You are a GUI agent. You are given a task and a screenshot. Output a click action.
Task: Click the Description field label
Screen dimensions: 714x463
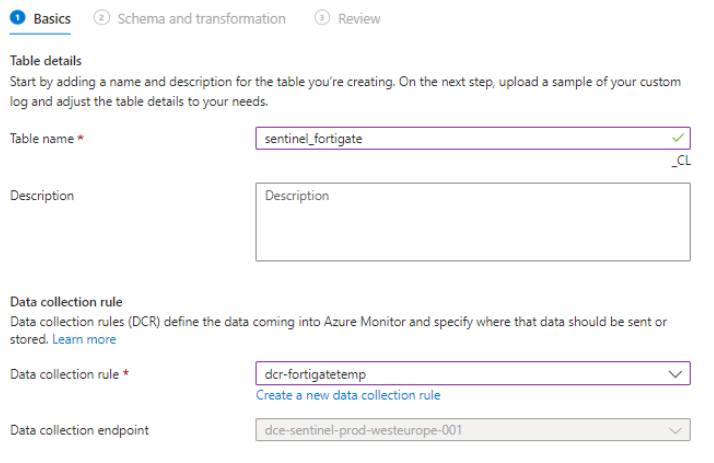(42, 195)
